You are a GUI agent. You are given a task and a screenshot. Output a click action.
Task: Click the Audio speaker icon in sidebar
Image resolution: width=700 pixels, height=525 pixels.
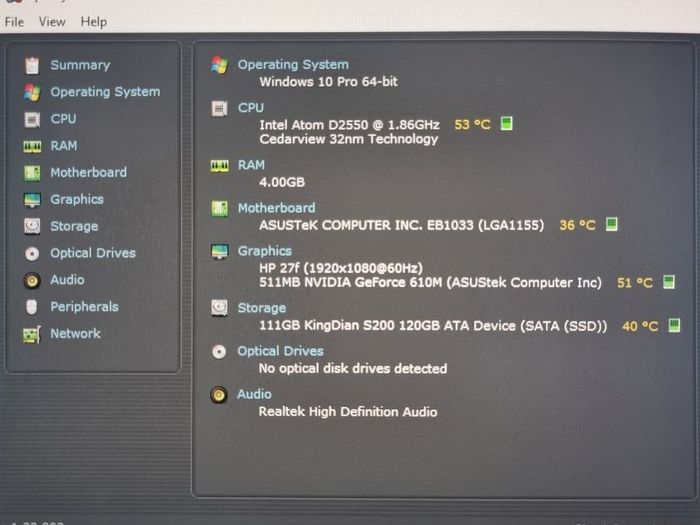tap(32, 280)
